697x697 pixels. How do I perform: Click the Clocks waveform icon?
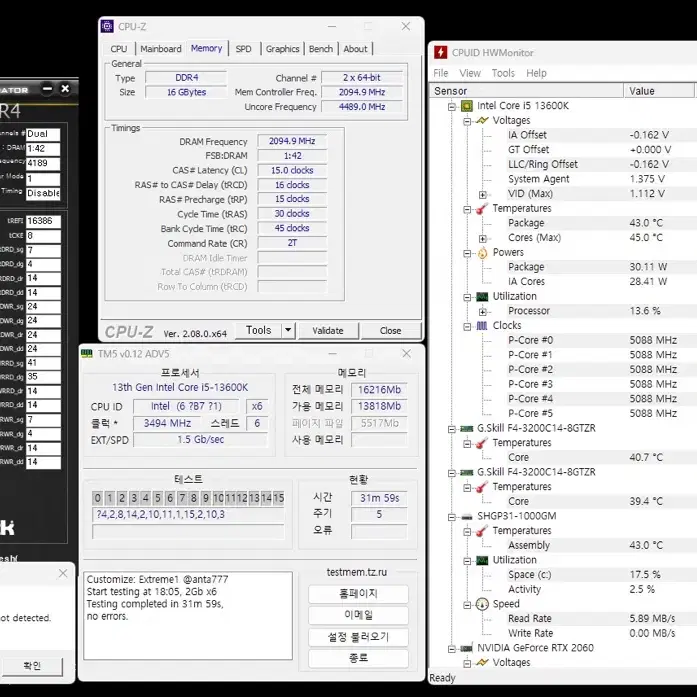tap(482, 326)
